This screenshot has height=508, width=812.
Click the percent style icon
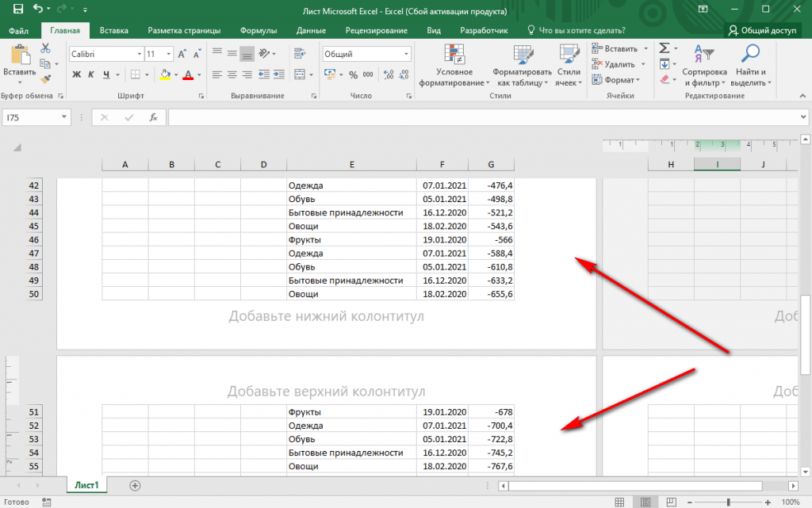[x=353, y=74]
